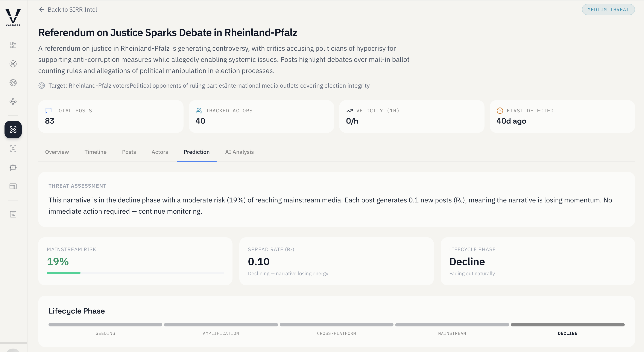Click the MEDIUM THREAT badge
Image resolution: width=644 pixels, height=352 pixels.
pos(608,9)
